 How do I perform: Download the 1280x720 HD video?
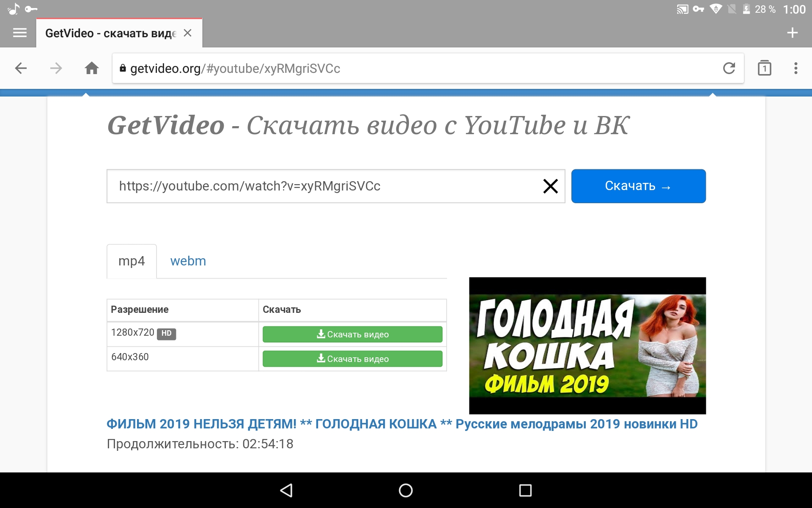click(x=352, y=334)
